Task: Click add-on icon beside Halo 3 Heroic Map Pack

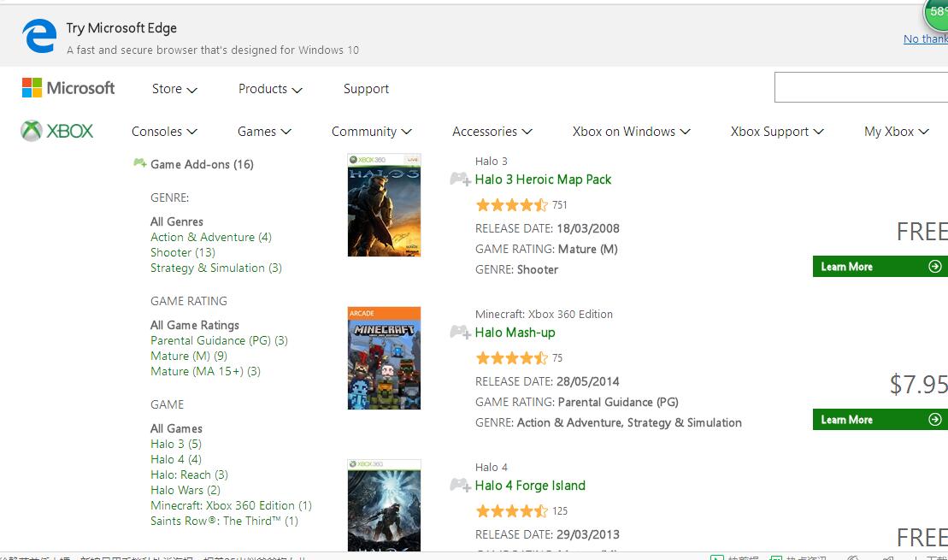Action: pyautogui.click(x=460, y=179)
